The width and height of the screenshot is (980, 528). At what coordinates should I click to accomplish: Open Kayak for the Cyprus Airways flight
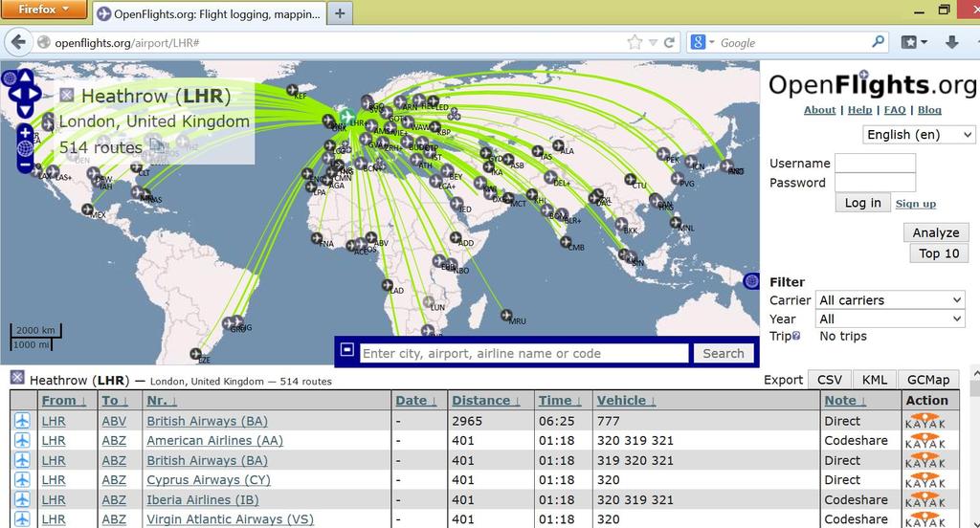click(925, 480)
